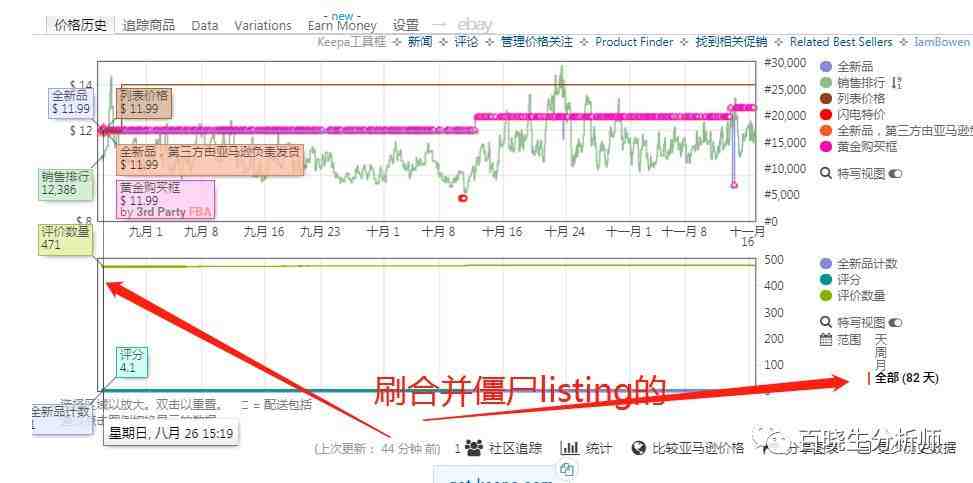Toggle the 销售排行 series in legend
This screenshot has height=483, width=973.
[x=854, y=82]
